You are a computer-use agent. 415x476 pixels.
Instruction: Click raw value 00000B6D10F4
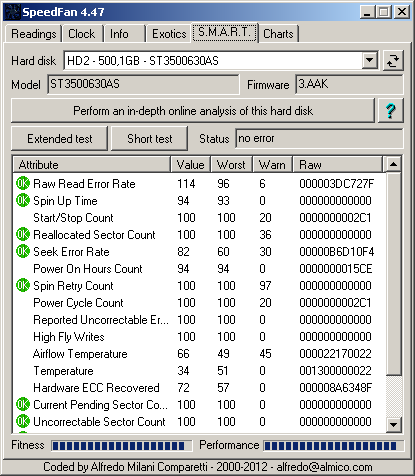[337, 252]
